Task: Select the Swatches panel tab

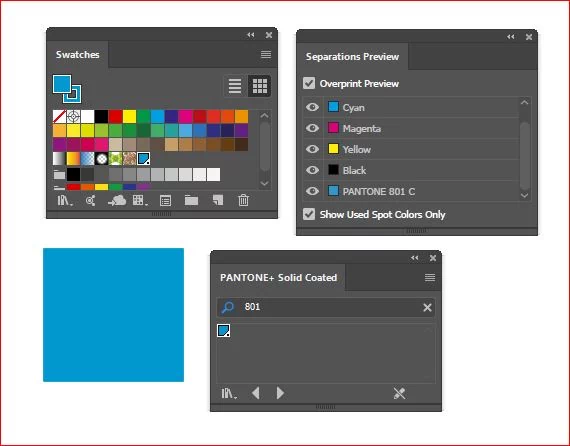Action: click(77, 55)
